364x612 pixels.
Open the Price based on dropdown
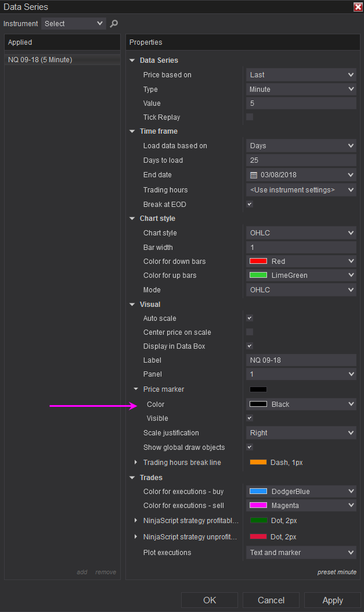click(x=301, y=75)
